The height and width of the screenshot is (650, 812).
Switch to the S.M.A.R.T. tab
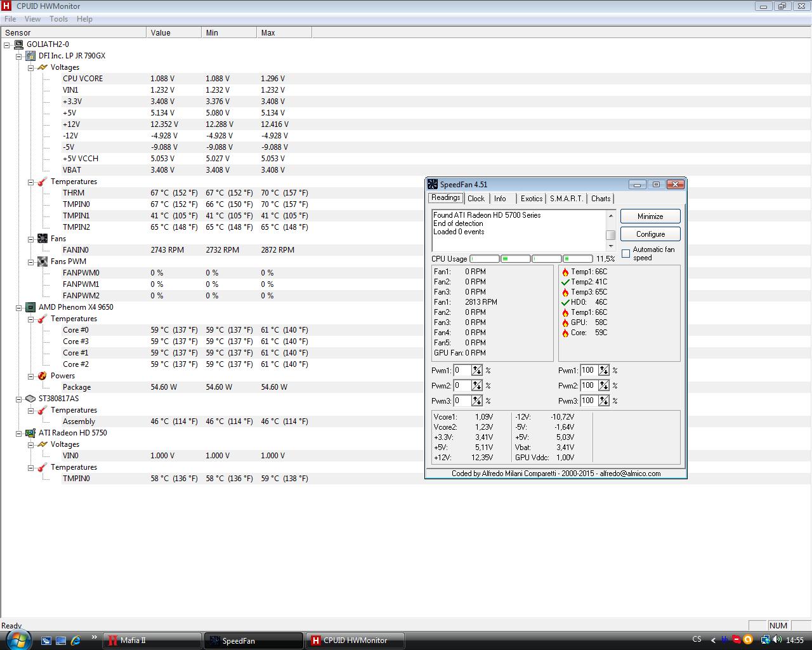[566, 199]
